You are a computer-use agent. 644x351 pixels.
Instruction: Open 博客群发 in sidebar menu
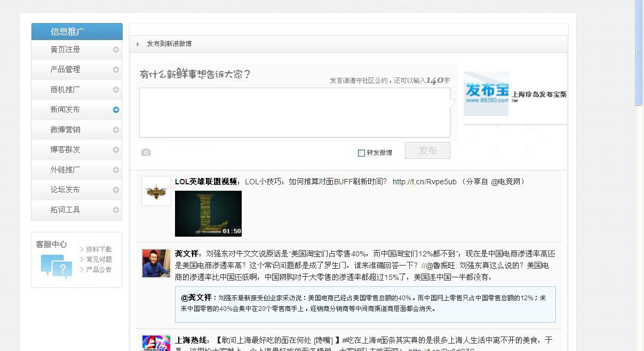[65, 150]
